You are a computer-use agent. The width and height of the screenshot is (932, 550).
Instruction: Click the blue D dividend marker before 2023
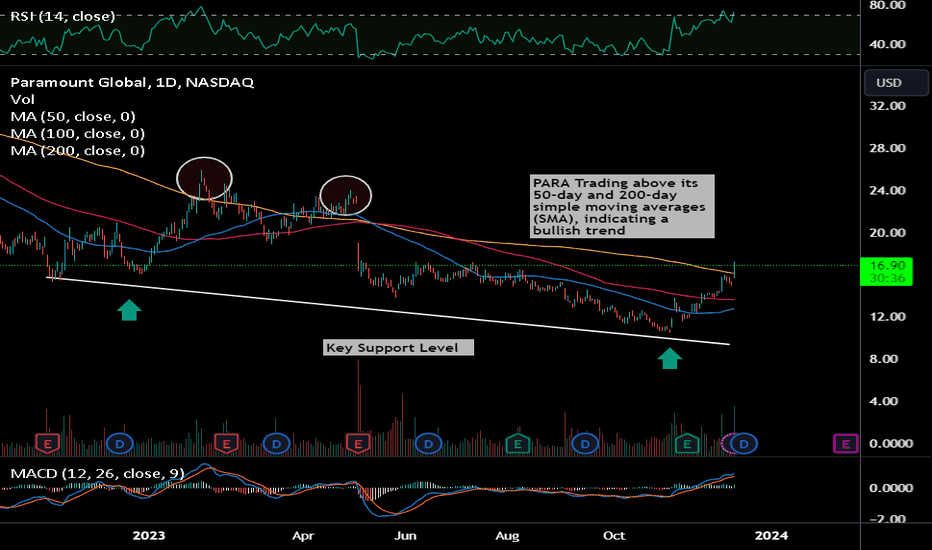point(119,444)
